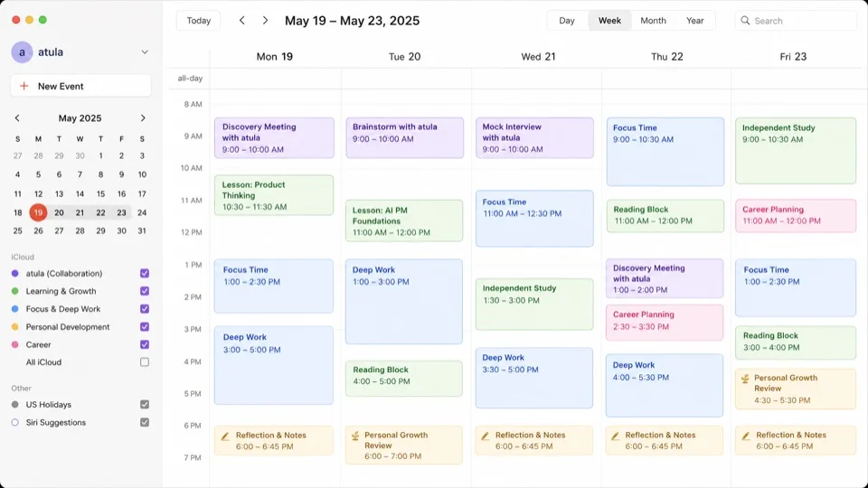Go to previous week with back arrow
The height and width of the screenshot is (488, 868).
click(x=242, y=21)
